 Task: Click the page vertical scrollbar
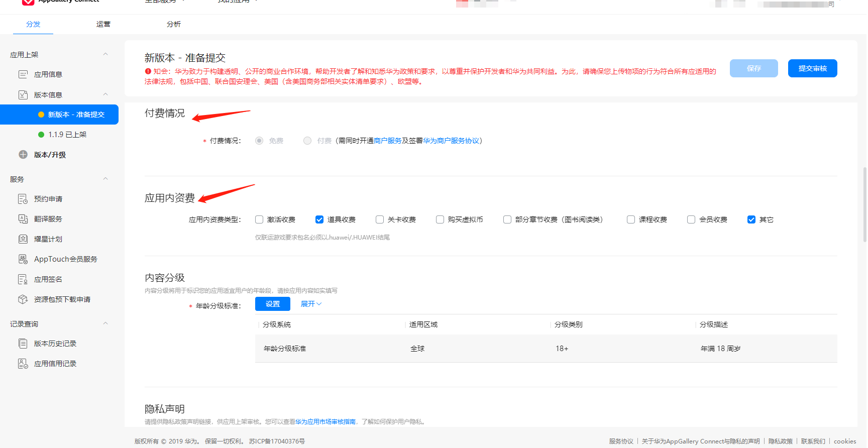coord(864,205)
